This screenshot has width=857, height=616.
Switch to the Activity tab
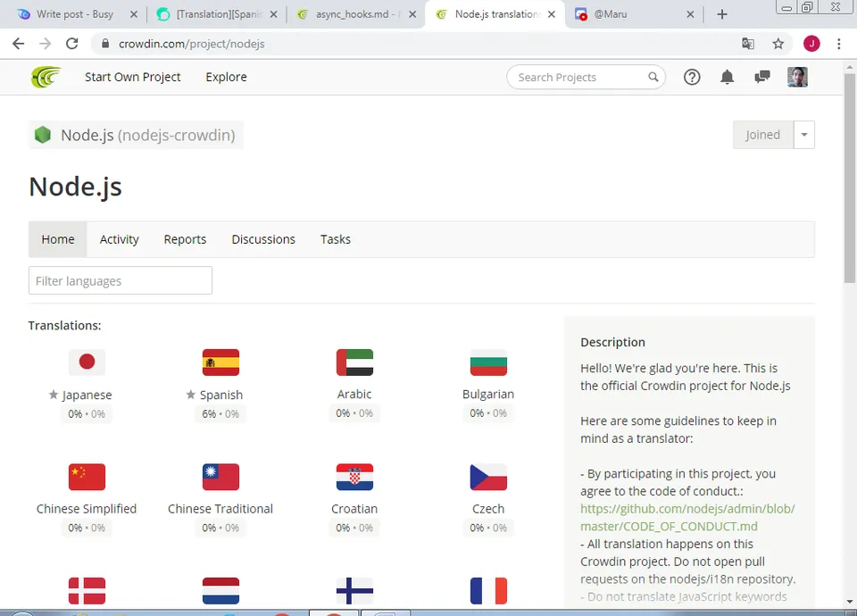119,239
